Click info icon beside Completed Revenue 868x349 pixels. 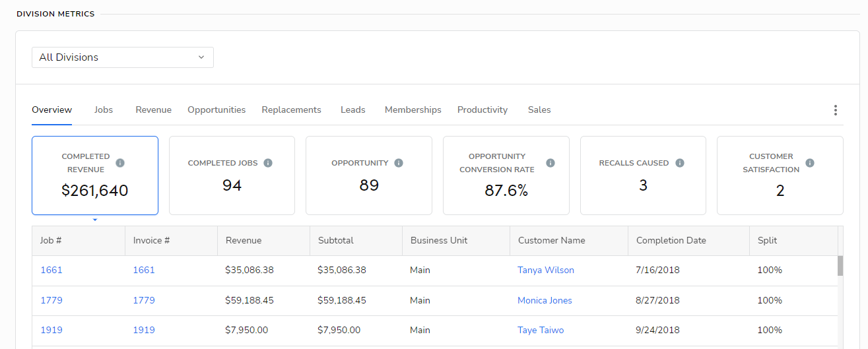pyautogui.click(x=120, y=163)
